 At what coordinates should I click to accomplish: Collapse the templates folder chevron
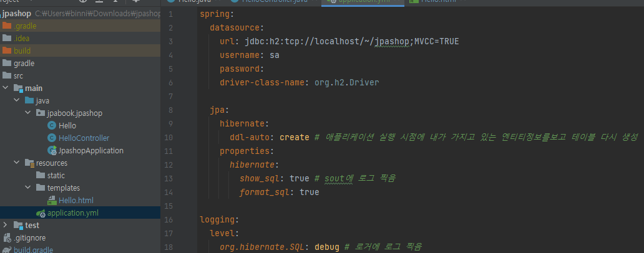(28, 188)
